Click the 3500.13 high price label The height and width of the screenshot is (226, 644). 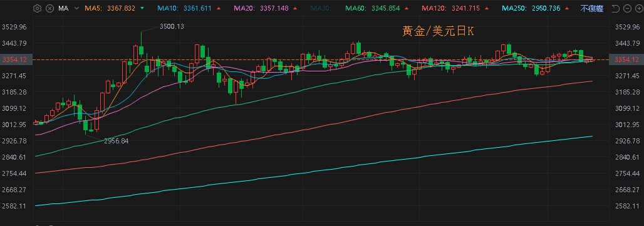coord(172,26)
